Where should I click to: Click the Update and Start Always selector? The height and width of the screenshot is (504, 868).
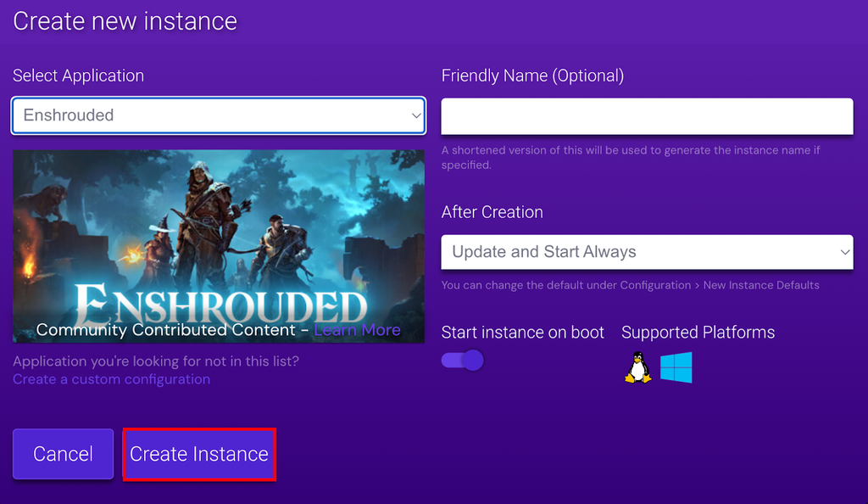pos(647,252)
